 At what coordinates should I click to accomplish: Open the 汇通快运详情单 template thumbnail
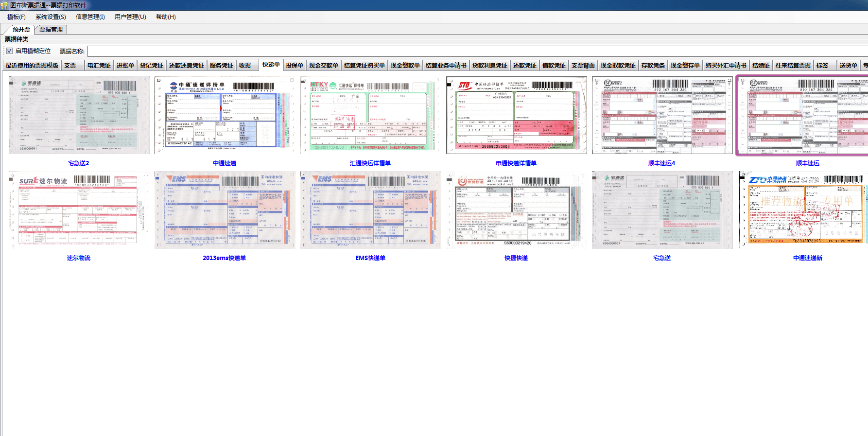(370, 115)
